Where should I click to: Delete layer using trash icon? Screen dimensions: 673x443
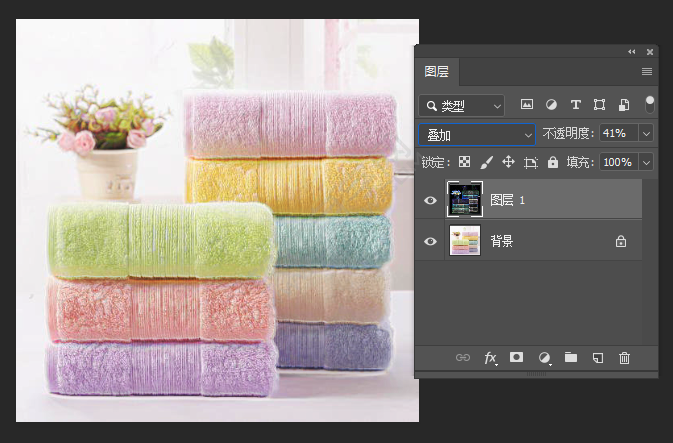625,357
